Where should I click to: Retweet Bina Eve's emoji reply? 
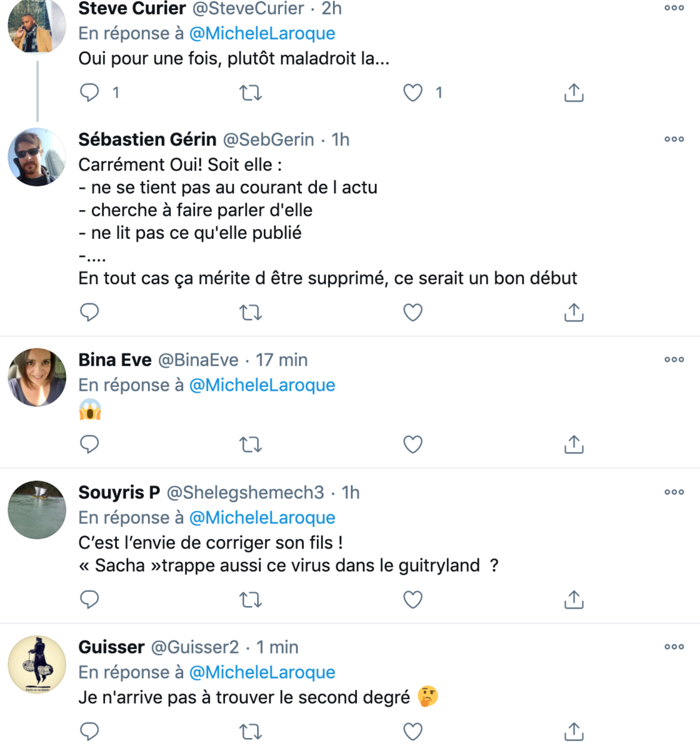pyautogui.click(x=251, y=445)
